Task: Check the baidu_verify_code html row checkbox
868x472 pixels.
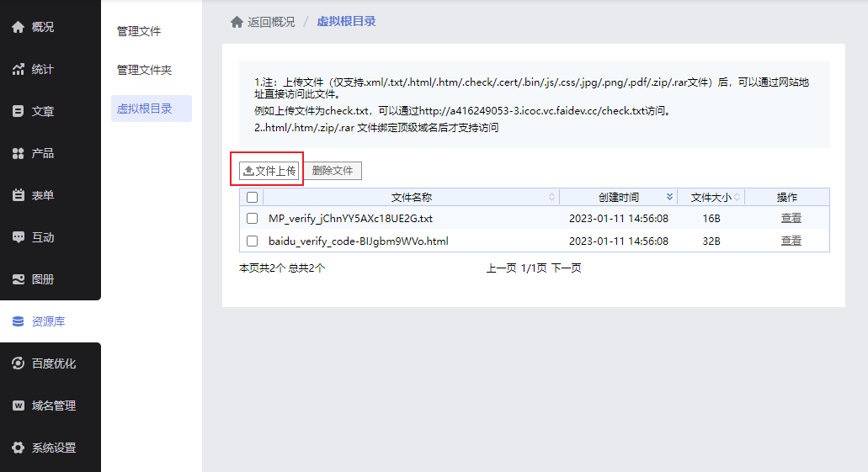Action: pos(252,241)
